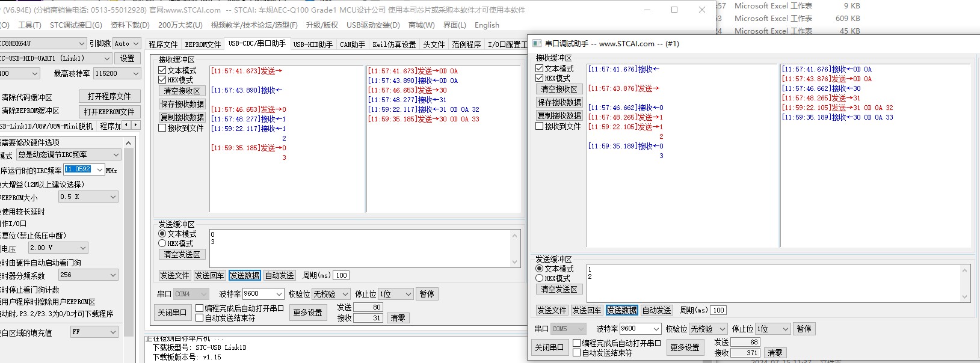Image resolution: width=980 pixels, height=363 pixels.
Task: Toggle 文本模式 receive checkbox in main window
Action: point(162,70)
